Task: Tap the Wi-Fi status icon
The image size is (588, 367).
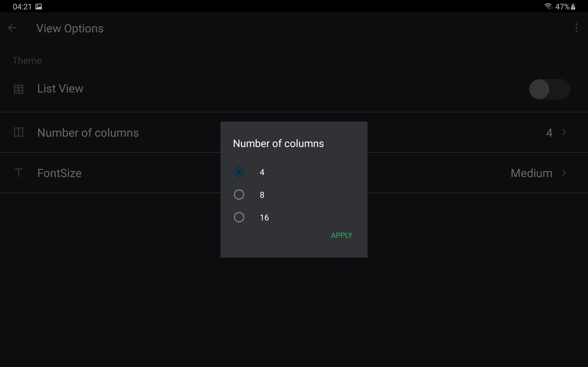Action: 548,6
